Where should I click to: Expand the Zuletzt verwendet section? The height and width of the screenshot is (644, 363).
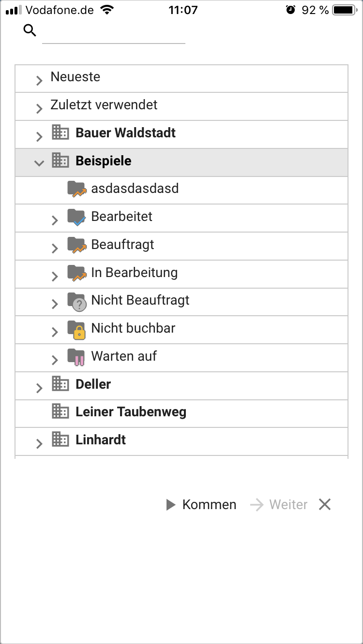point(39,108)
